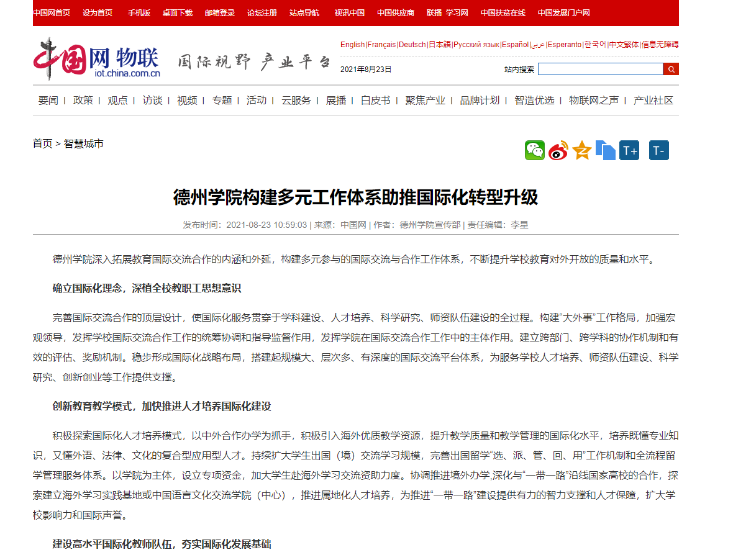Open 中国扶贫在线 top bar link
Viewport: 751px width, 560px height.
(503, 13)
